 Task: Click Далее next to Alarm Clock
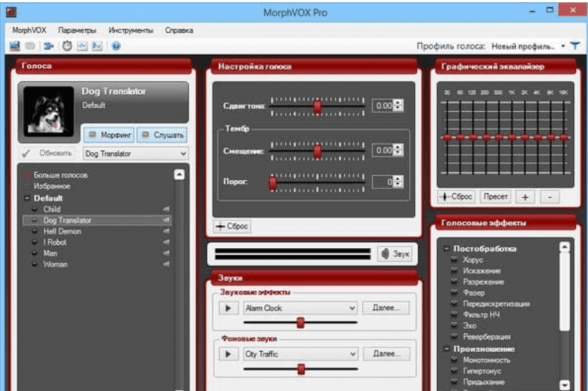click(x=385, y=308)
